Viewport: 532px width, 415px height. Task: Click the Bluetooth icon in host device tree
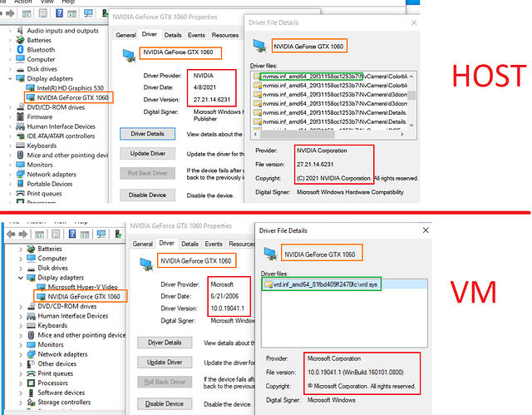[20, 50]
